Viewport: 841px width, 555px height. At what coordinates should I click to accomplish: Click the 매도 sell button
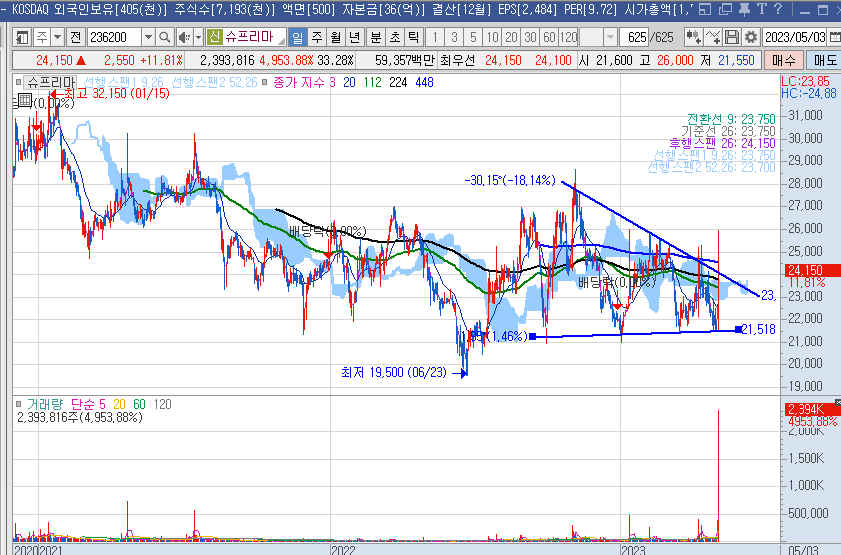[x=824, y=61]
